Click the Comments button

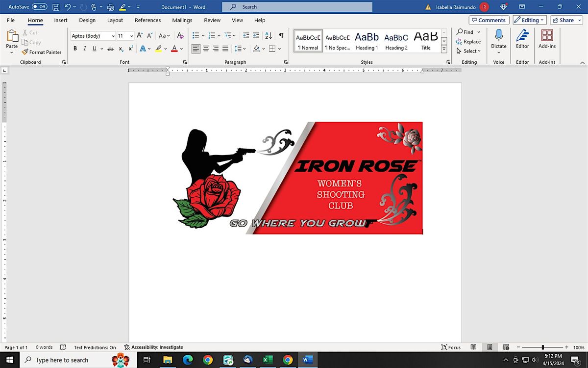(x=489, y=20)
